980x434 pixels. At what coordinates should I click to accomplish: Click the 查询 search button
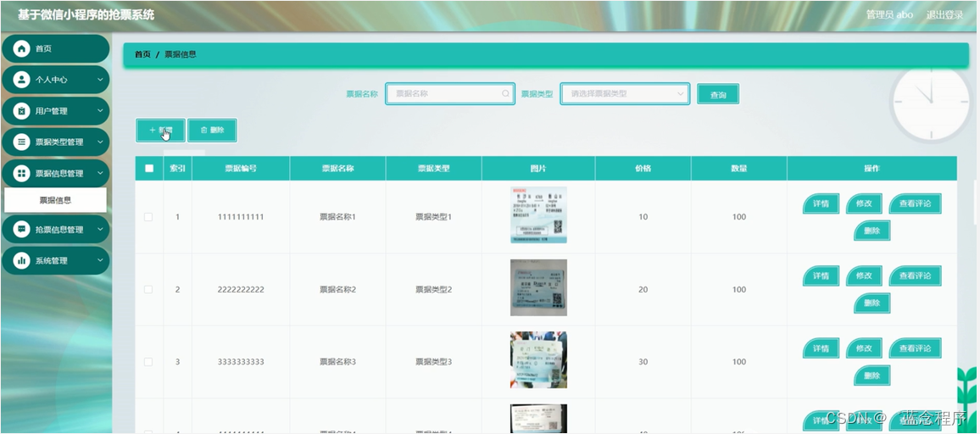(x=718, y=94)
